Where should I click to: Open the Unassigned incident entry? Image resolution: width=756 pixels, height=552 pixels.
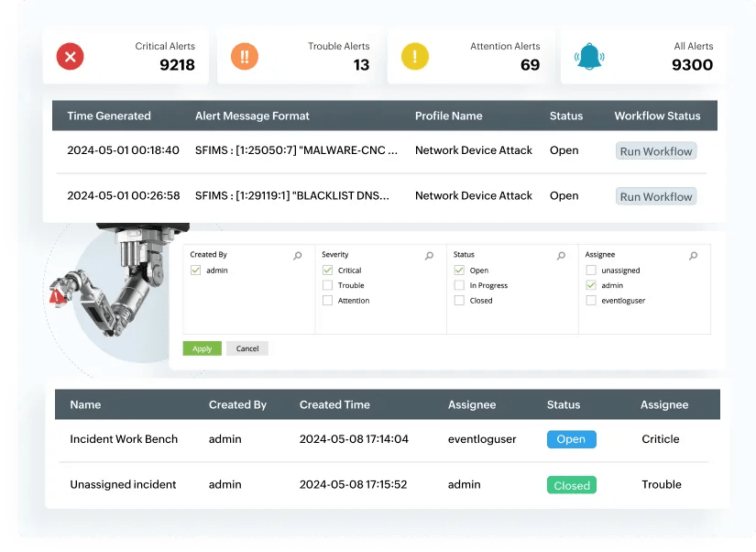pyautogui.click(x=123, y=484)
